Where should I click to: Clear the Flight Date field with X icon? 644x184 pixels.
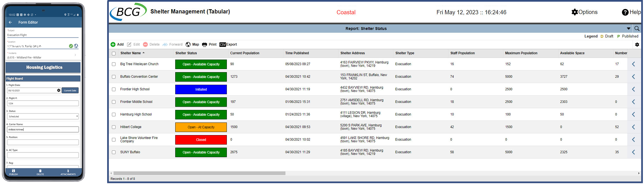(59, 90)
